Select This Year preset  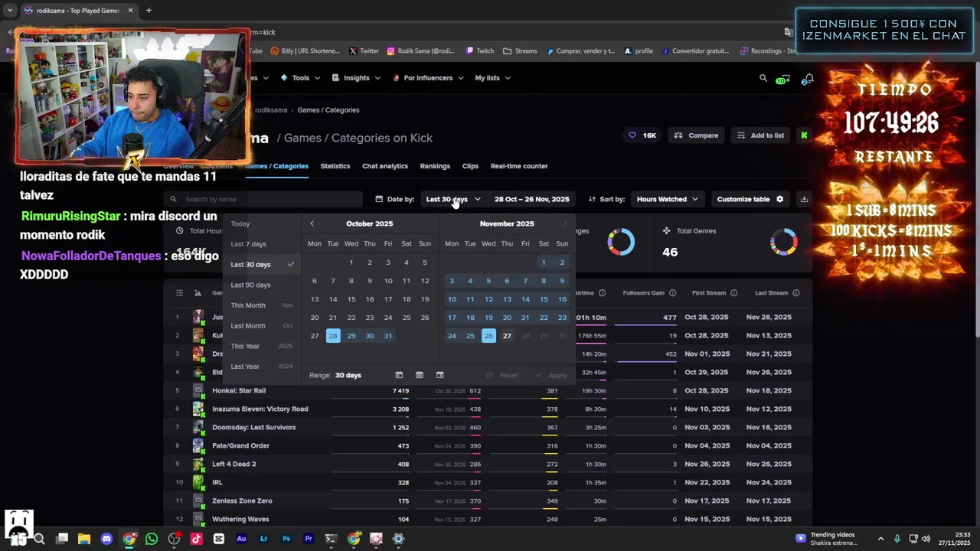(x=263, y=346)
